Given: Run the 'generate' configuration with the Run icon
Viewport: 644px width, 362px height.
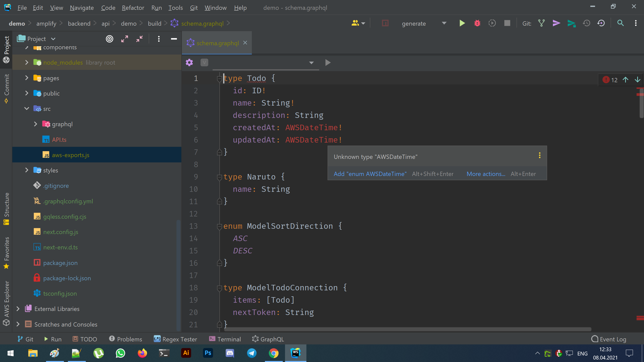Looking at the screenshot, I should pos(462,23).
